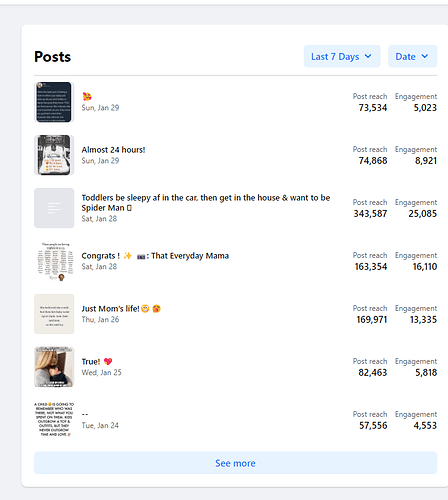Select the Just Mom's life! post title
The width and height of the screenshot is (448, 500).
click(x=110, y=309)
